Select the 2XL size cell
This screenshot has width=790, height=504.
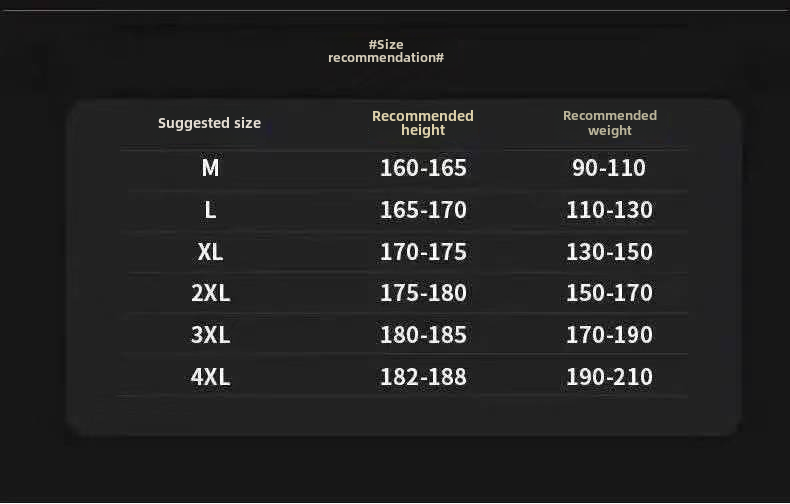click(210, 293)
